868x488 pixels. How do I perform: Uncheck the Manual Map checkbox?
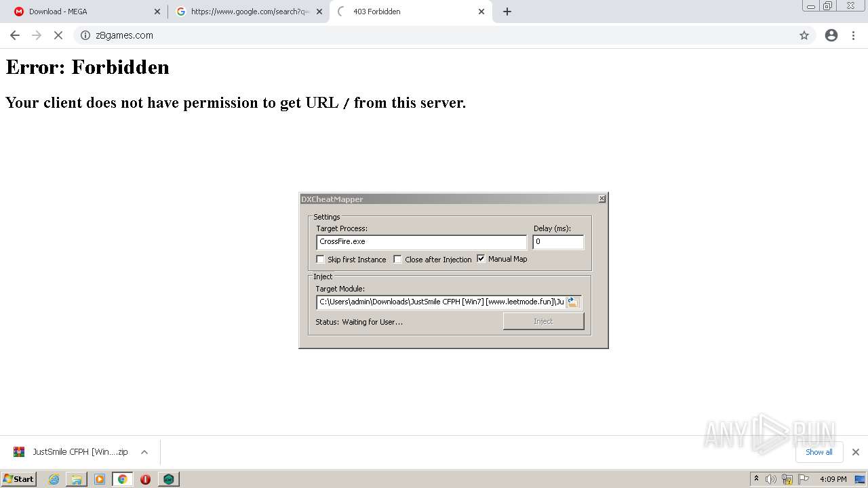(481, 259)
